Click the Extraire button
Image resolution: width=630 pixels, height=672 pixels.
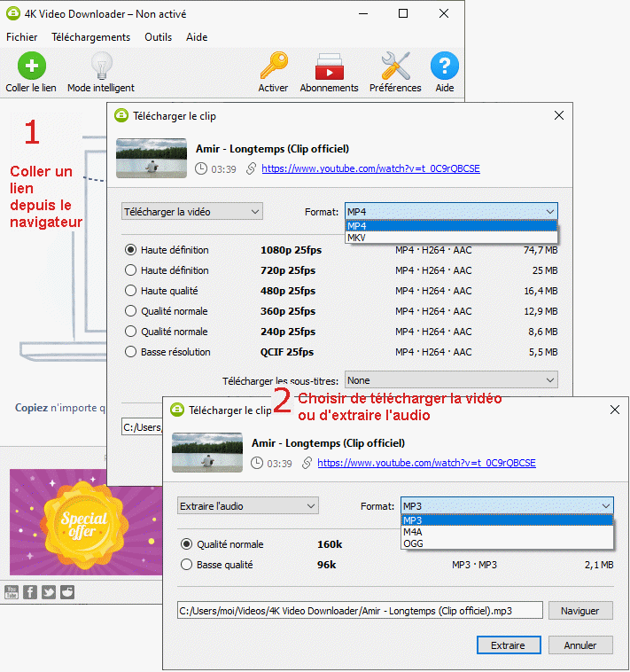coord(509,645)
